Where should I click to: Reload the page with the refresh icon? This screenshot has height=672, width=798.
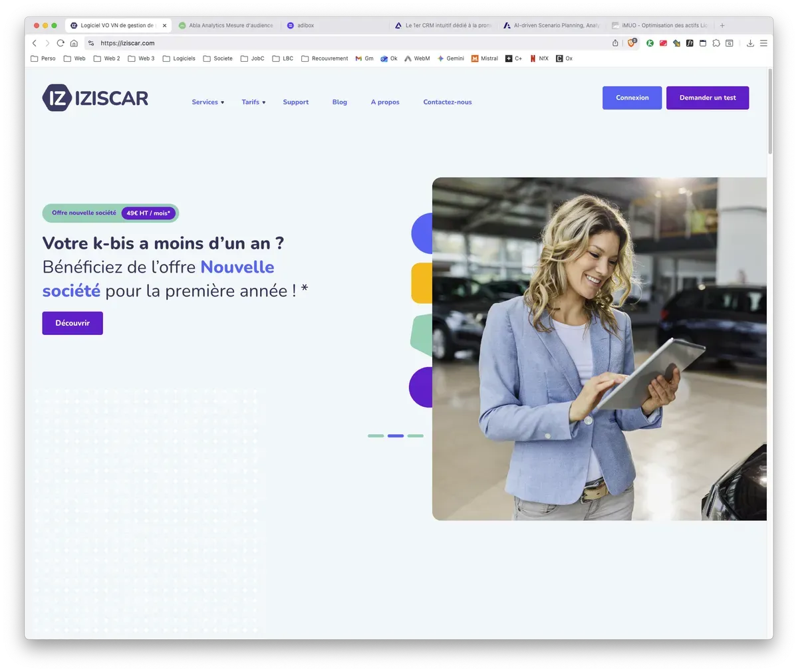(61, 43)
